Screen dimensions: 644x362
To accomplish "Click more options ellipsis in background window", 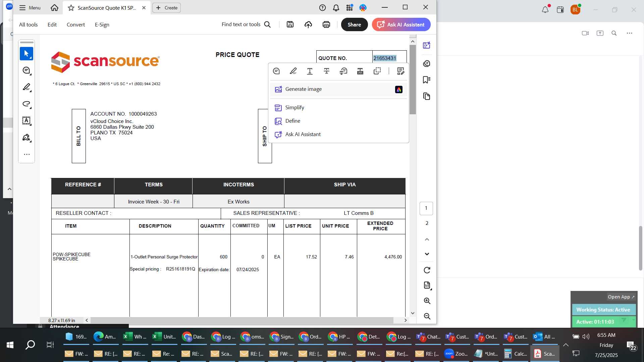I will (629, 33).
